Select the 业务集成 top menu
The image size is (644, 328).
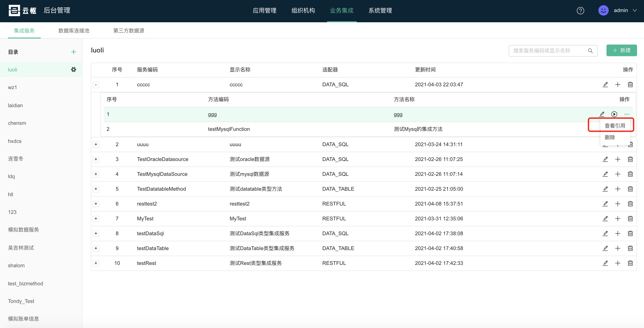coord(341,10)
